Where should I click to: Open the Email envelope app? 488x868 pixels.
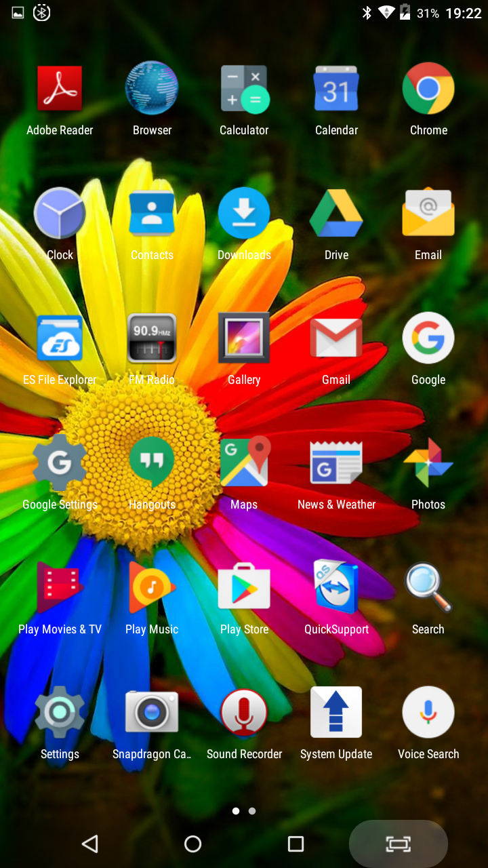click(428, 214)
